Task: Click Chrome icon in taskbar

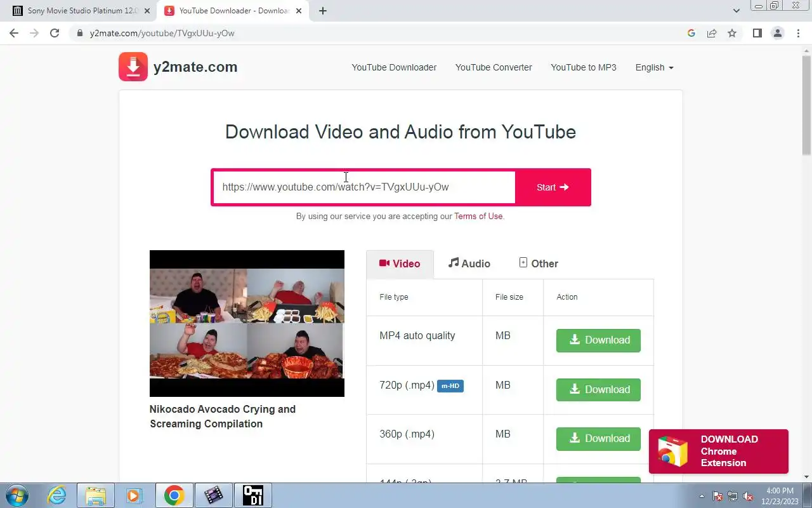Action: [x=174, y=495]
